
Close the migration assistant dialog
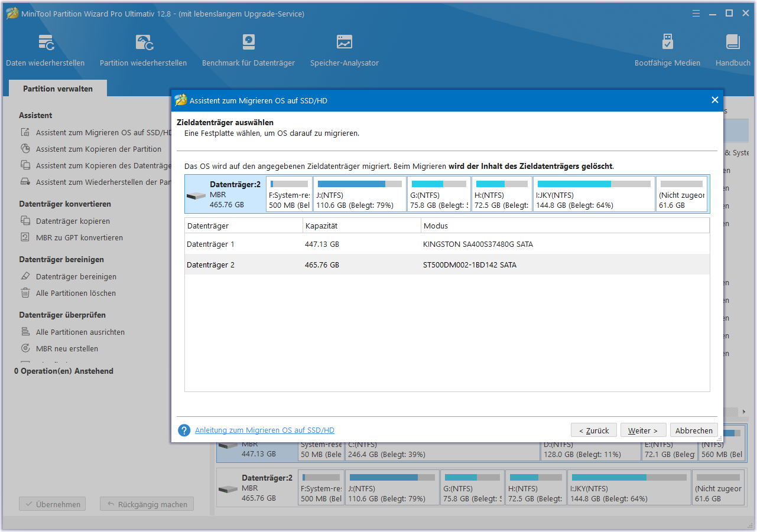pyautogui.click(x=714, y=100)
